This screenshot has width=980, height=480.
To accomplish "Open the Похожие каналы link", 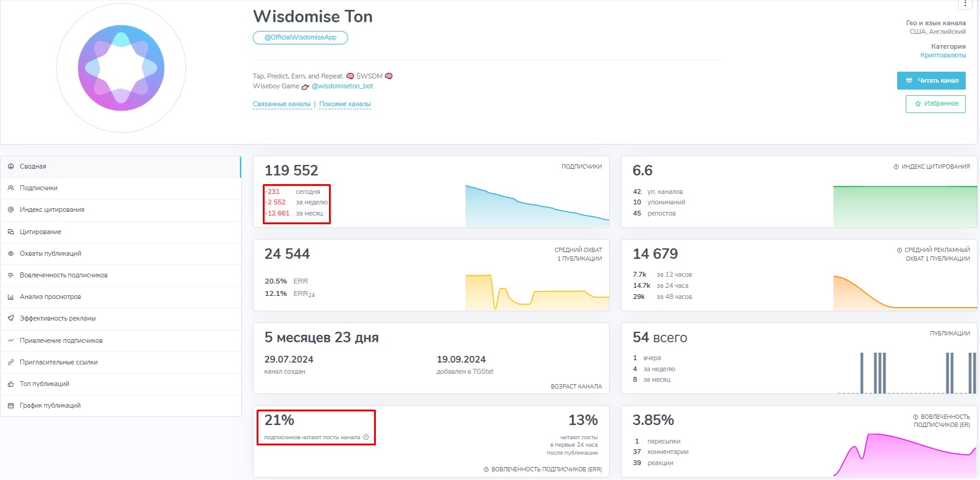I will pos(345,104).
